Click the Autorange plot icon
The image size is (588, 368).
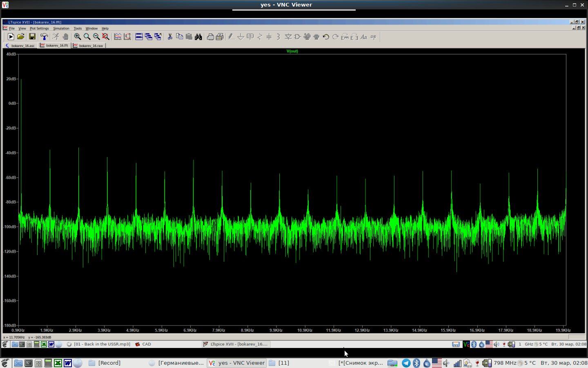tap(127, 37)
